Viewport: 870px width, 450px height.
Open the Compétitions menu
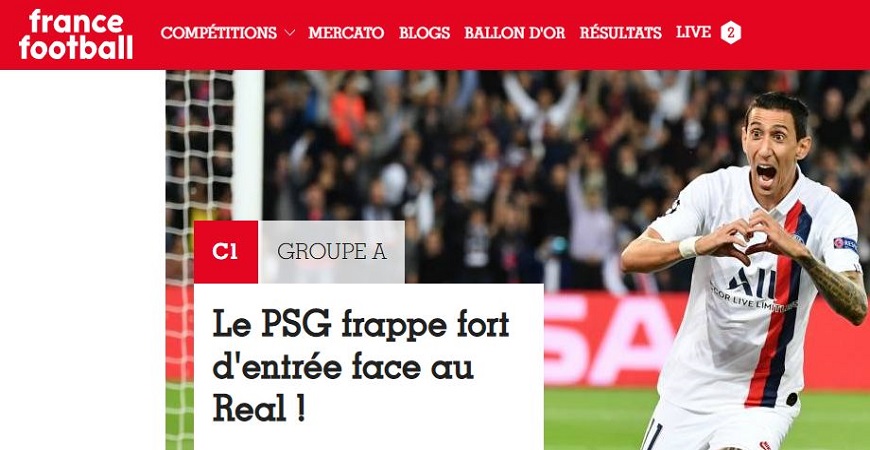[x=219, y=33]
